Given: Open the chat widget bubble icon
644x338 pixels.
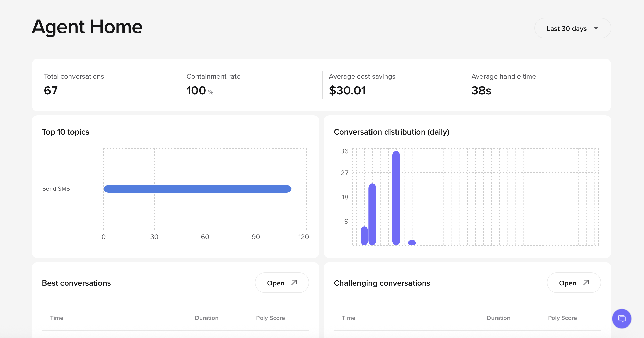Looking at the screenshot, I should (x=622, y=318).
